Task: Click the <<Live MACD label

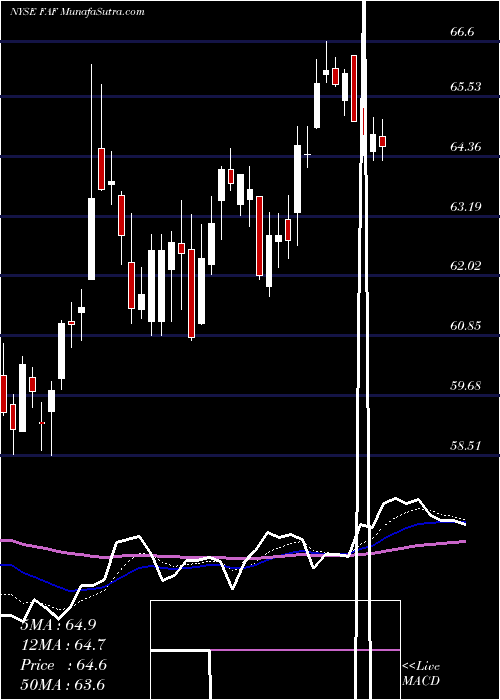Action: 421,673
